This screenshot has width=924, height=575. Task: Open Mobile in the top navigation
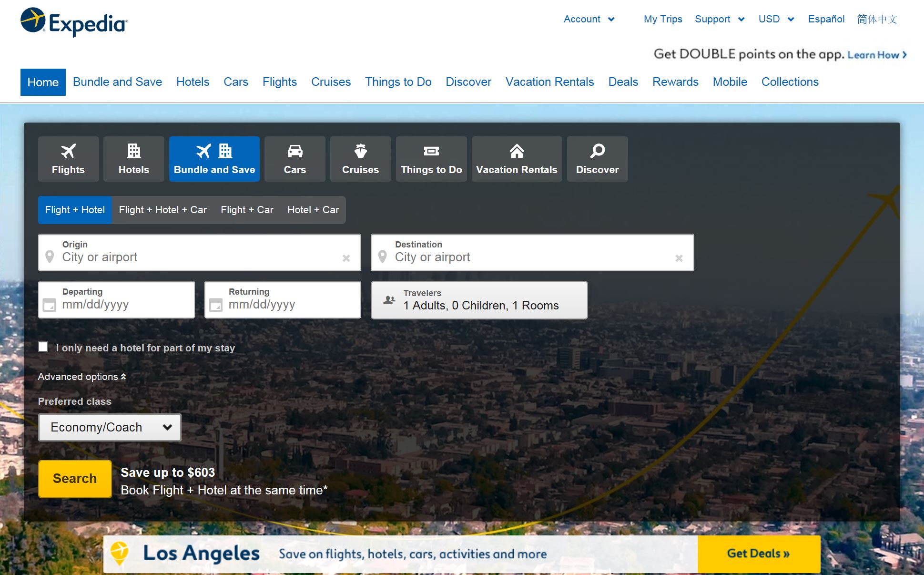(x=730, y=82)
